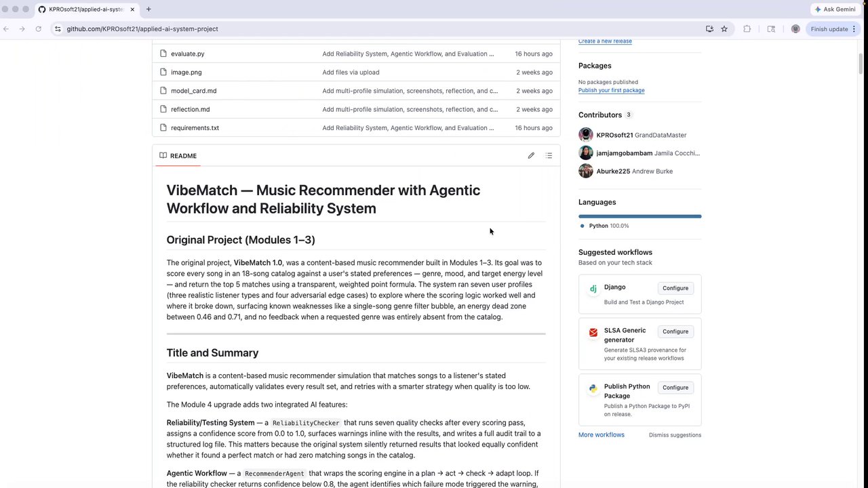Open README outline list icon
Screen dimensions: 868x488
(549, 156)
